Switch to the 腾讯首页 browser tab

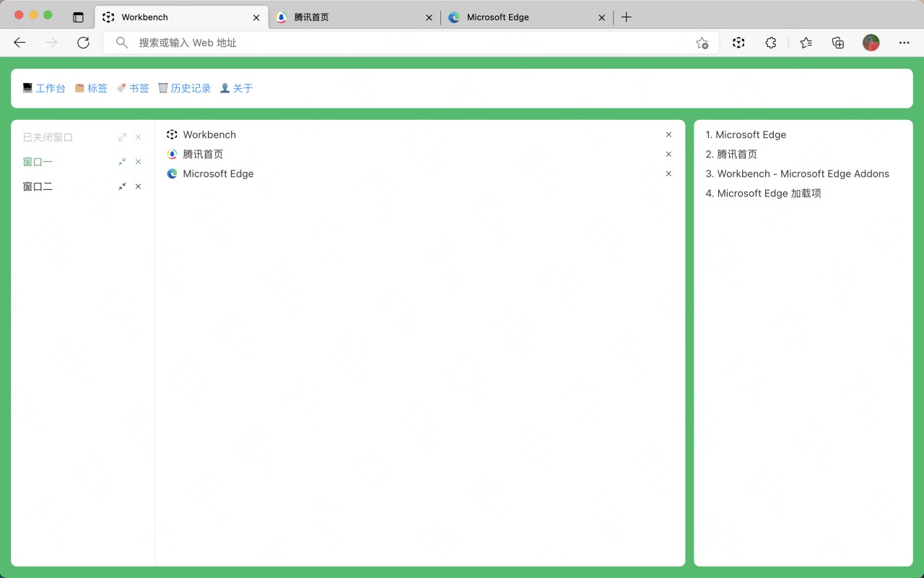(x=354, y=17)
